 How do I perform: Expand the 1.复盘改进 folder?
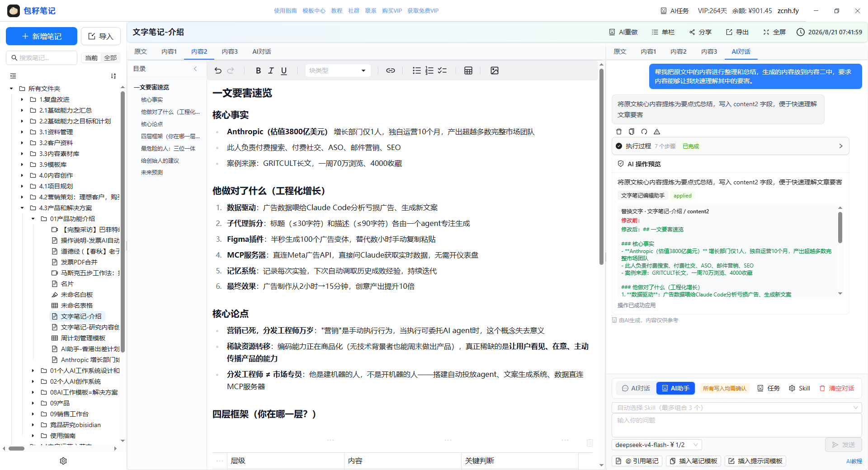[x=22, y=99]
